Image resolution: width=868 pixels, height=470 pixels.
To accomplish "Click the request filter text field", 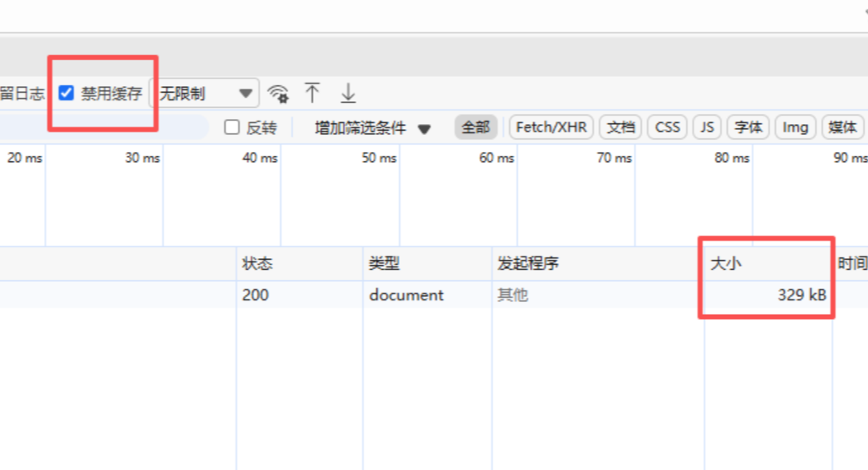I will coord(101,127).
